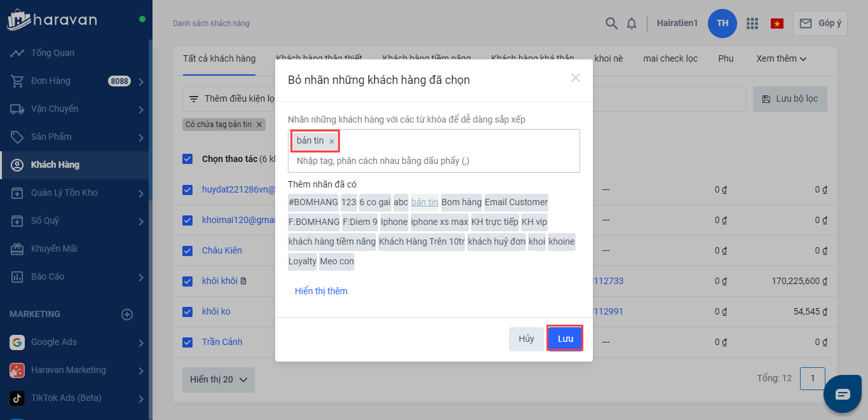868x420 pixels.
Task: Click the Khuyến Mãi gift icon
Action: click(x=17, y=248)
